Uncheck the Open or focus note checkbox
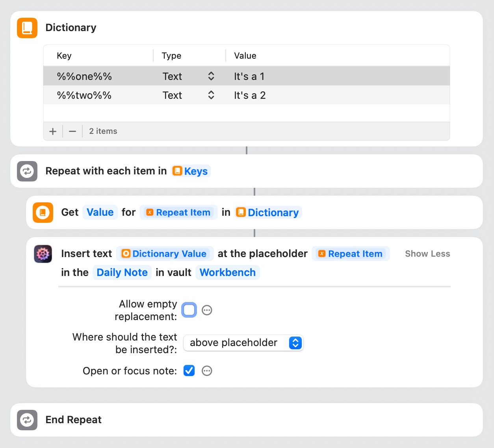This screenshot has width=494, height=448. coord(189,371)
